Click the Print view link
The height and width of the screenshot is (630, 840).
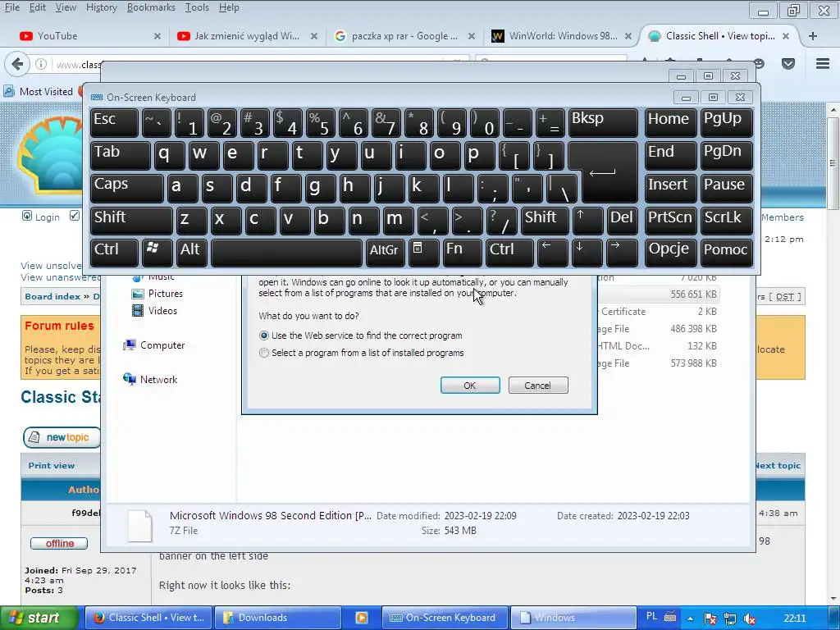coord(52,466)
